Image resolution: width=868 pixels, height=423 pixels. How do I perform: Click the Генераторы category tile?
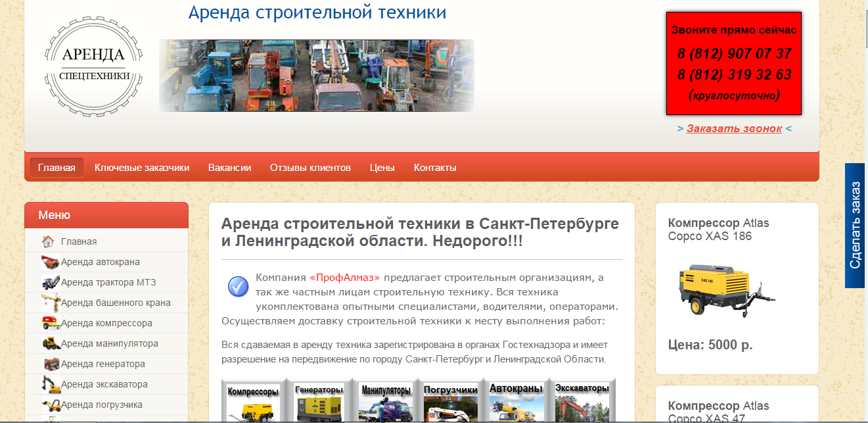(319, 401)
